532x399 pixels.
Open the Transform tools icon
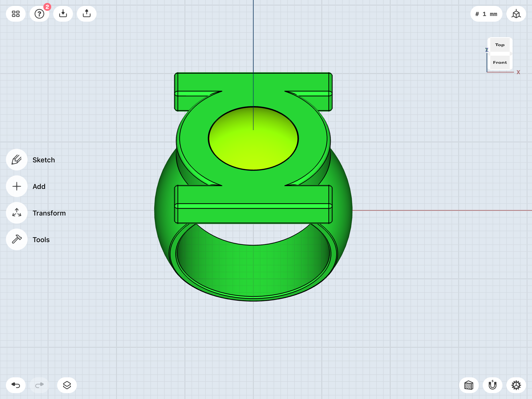[x=17, y=213]
